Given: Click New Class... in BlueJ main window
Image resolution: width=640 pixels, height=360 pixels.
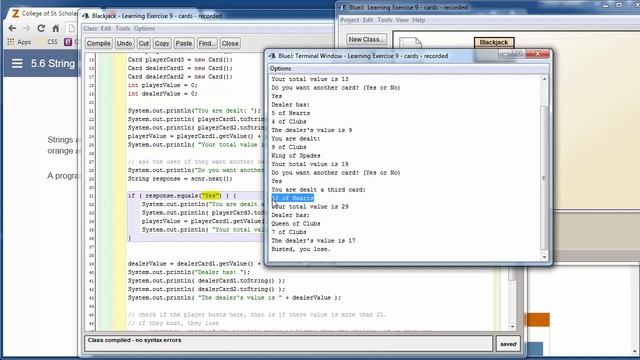Looking at the screenshot, I should (x=366, y=39).
